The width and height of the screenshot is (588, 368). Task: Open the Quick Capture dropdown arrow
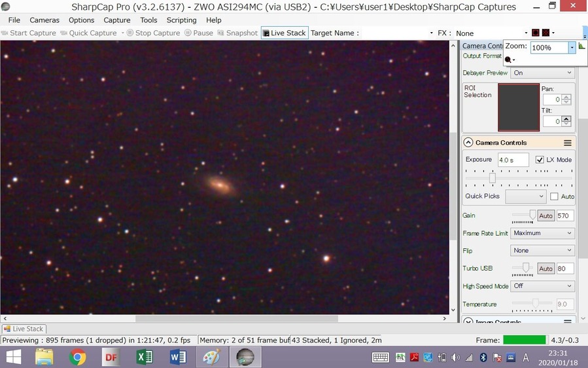[122, 33]
